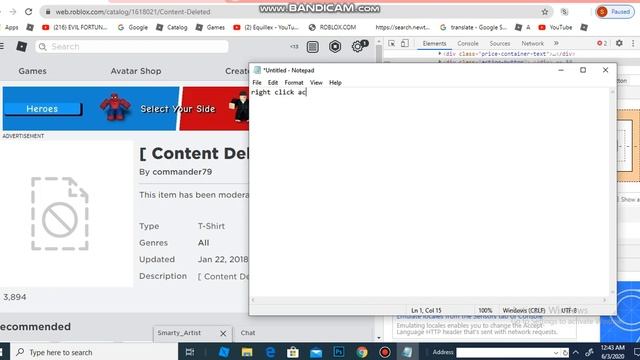This screenshot has width=640, height=360.
Task: Click the Roblox page vertical scrollbar down arrow
Action: (x=379, y=338)
